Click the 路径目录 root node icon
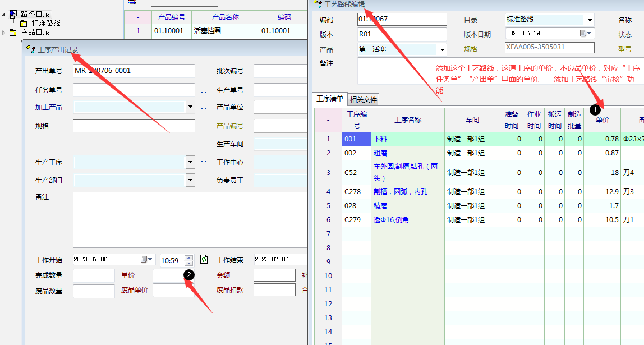Viewport: 644px width, 345px height. tap(13, 14)
